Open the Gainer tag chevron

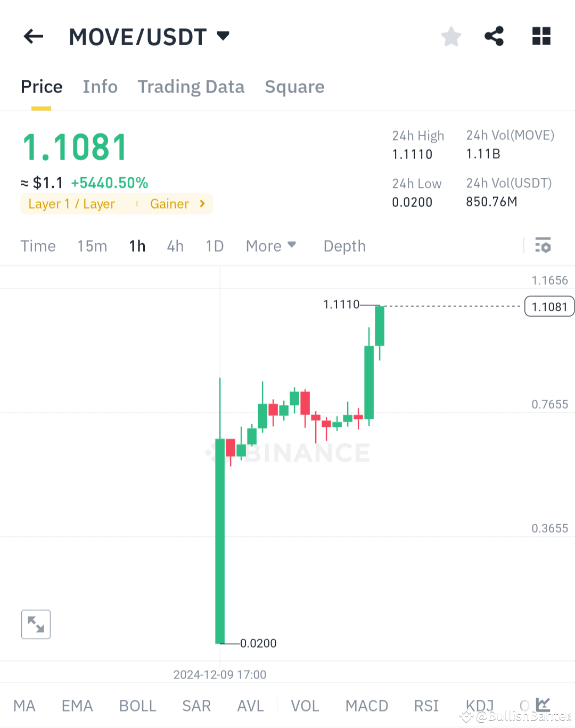click(x=201, y=203)
